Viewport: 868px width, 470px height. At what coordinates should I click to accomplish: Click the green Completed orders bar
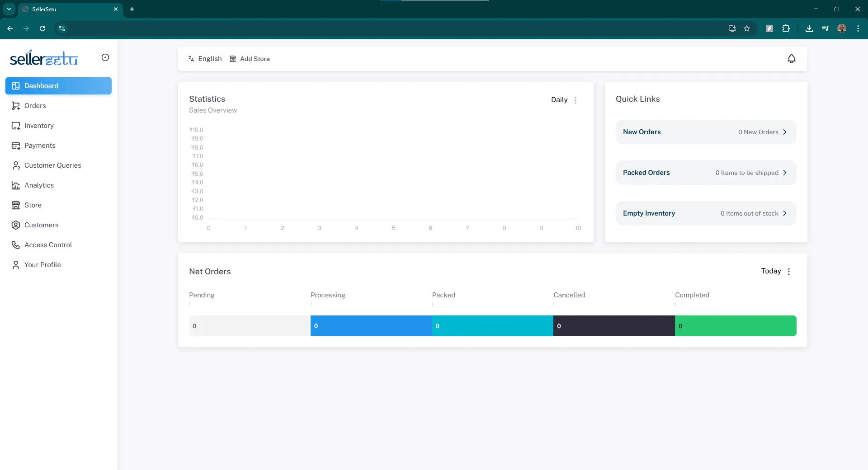(736, 326)
